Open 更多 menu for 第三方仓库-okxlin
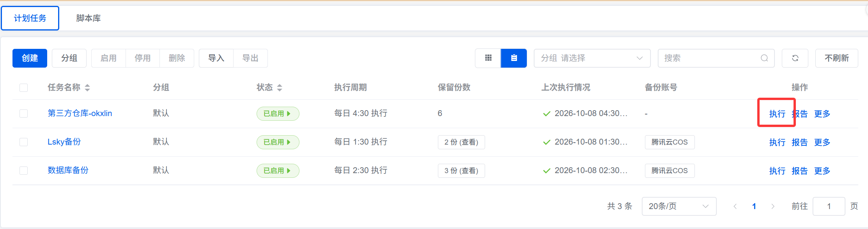 tap(822, 114)
